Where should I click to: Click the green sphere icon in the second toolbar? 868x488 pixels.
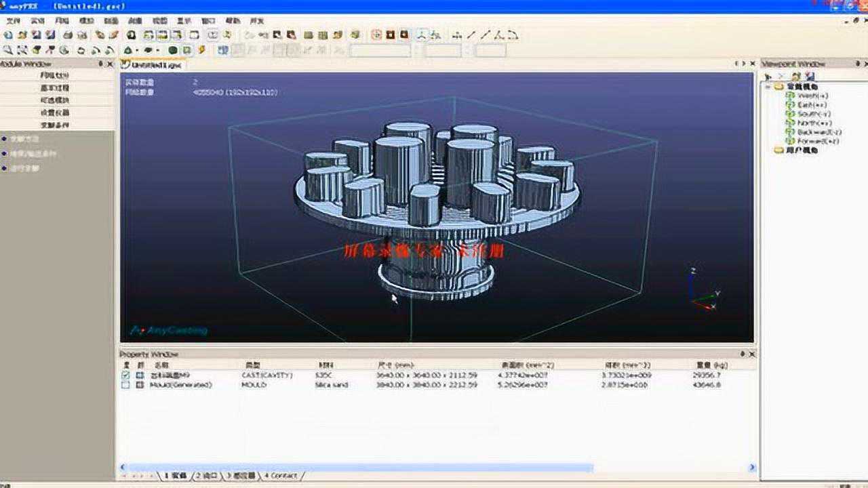(173, 50)
